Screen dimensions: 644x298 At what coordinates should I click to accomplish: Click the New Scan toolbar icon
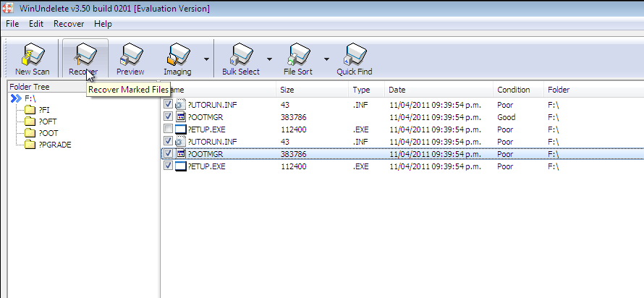coord(32,56)
